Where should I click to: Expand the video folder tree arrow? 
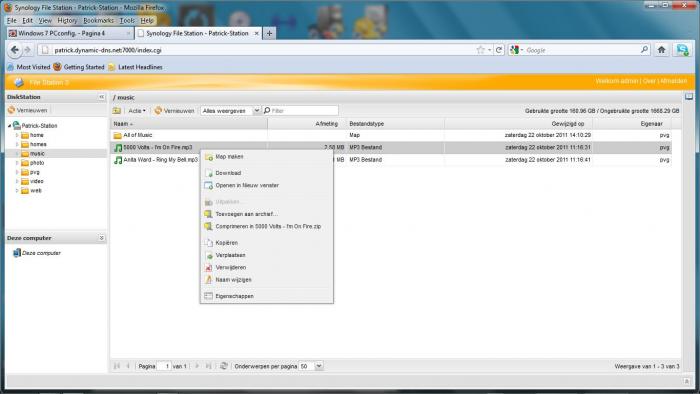[17, 181]
